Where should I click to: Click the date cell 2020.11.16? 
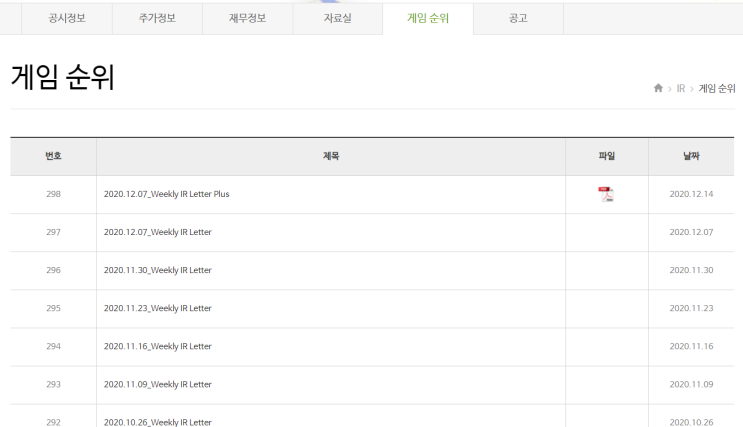[691, 346]
